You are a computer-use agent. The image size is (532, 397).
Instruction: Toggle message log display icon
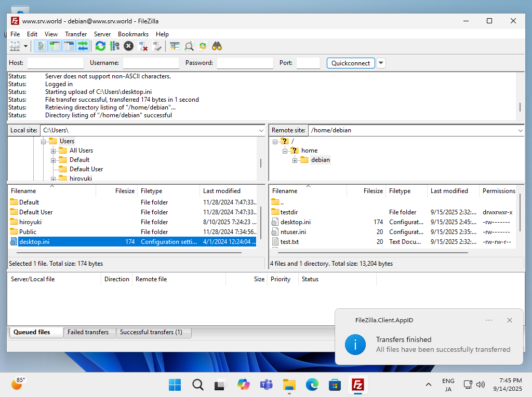[x=41, y=46]
